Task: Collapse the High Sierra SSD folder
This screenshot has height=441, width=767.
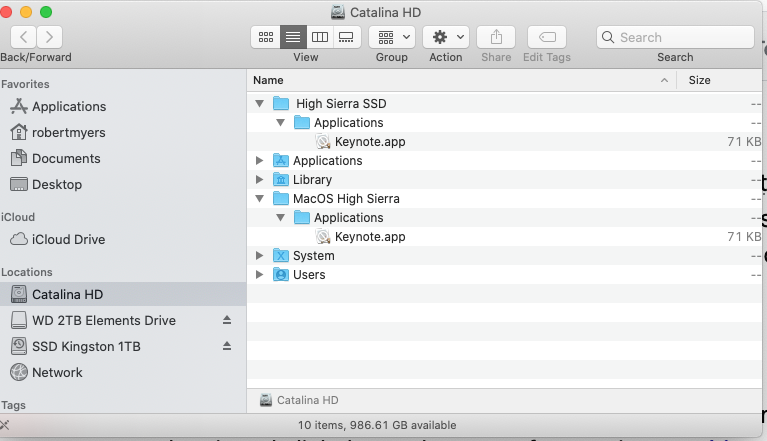Action: pyautogui.click(x=260, y=104)
